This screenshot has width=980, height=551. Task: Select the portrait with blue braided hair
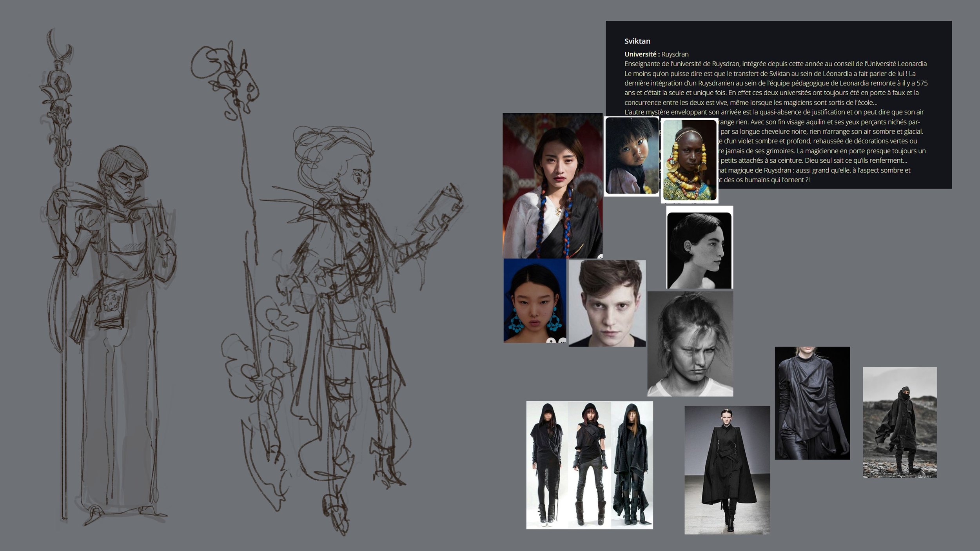click(552, 185)
